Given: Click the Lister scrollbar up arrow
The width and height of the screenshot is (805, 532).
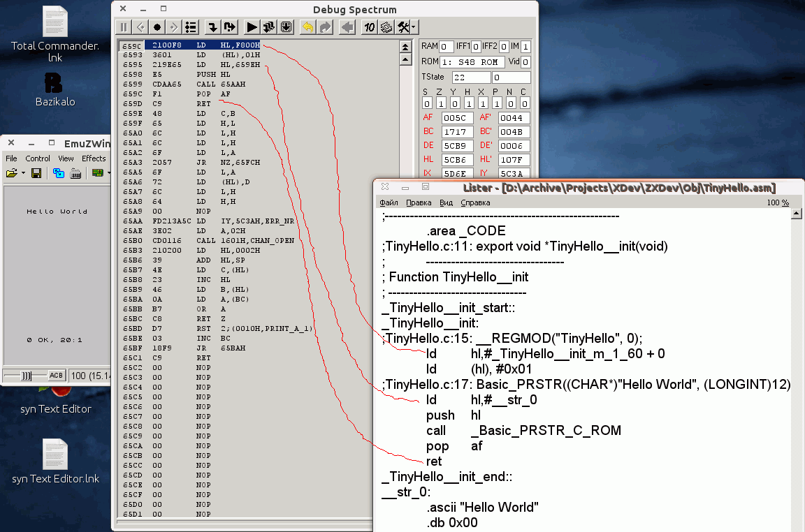Looking at the screenshot, I should pos(797,213).
